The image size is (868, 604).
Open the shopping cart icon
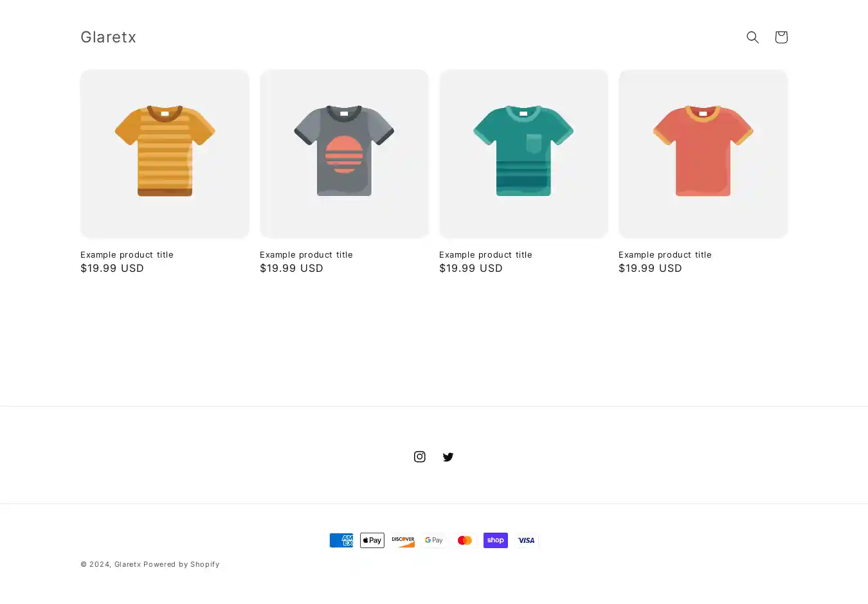point(781,37)
